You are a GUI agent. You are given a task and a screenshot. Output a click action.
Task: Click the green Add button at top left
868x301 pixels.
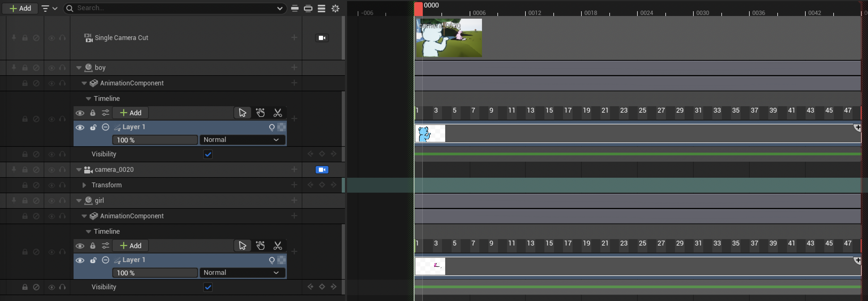20,9
